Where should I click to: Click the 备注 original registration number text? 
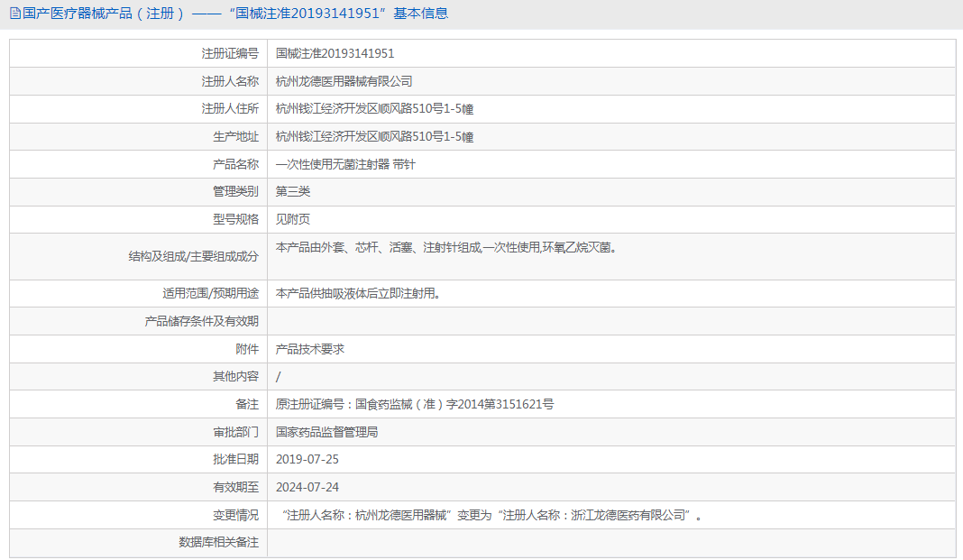coord(415,404)
